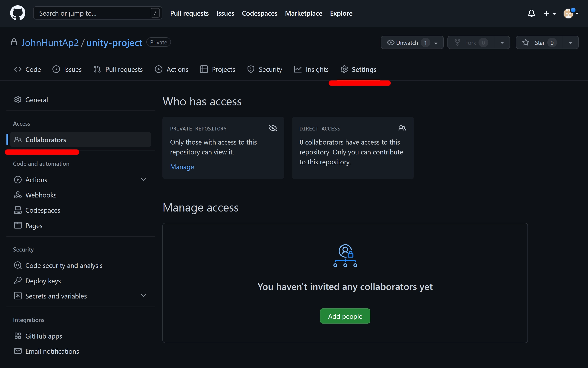Open the Star dropdown for list options
Viewport: 588px width, 368px height.
pyautogui.click(x=571, y=42)
